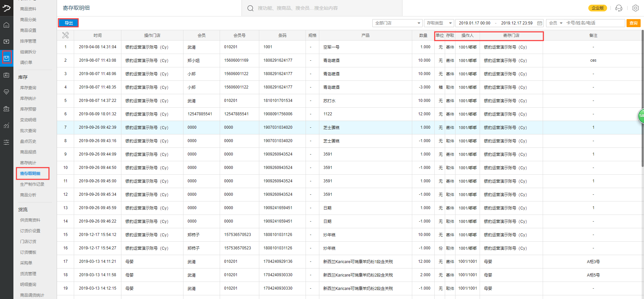Open the date range calendar icon

click(x=539, y=23)
